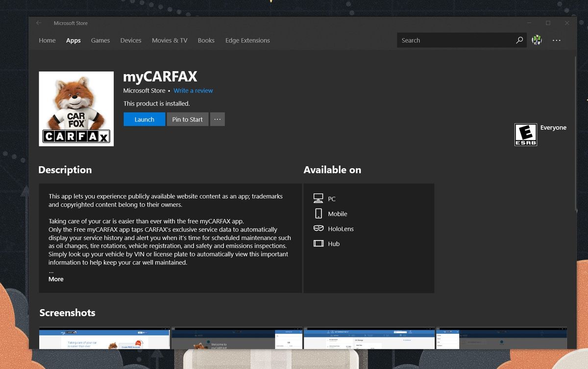588x369 pixels.
Task: Pin myCARFAX to Start
Action: [187, 119]
